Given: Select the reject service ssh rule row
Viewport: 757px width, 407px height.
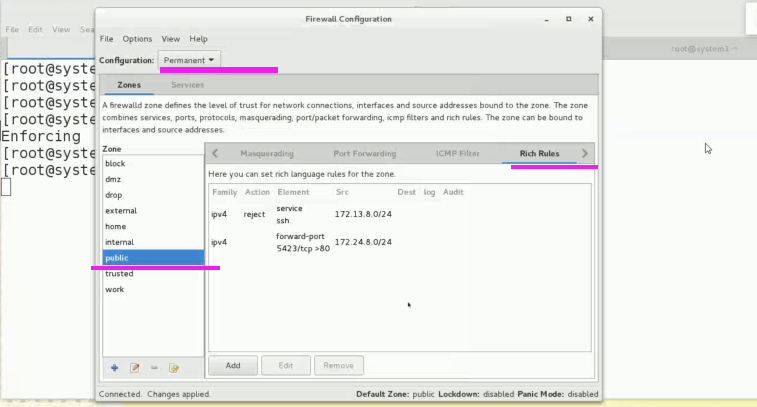Looking at the screenshot, I should point(399,214).
